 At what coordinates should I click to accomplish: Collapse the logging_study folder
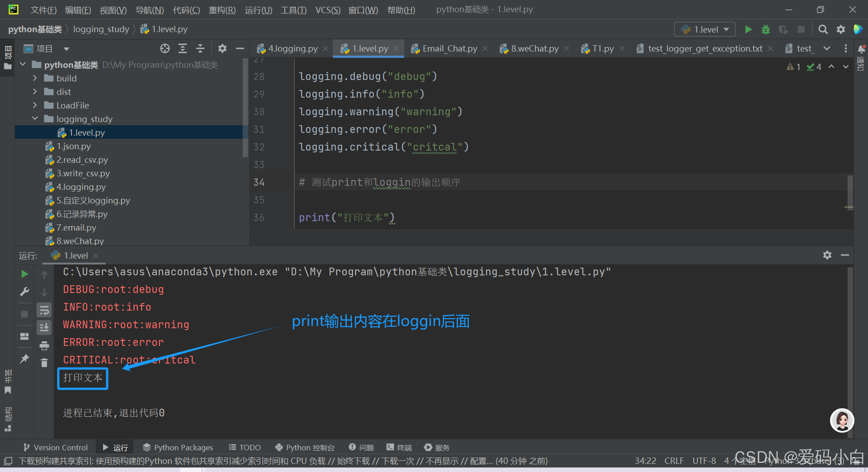(35, 118)
